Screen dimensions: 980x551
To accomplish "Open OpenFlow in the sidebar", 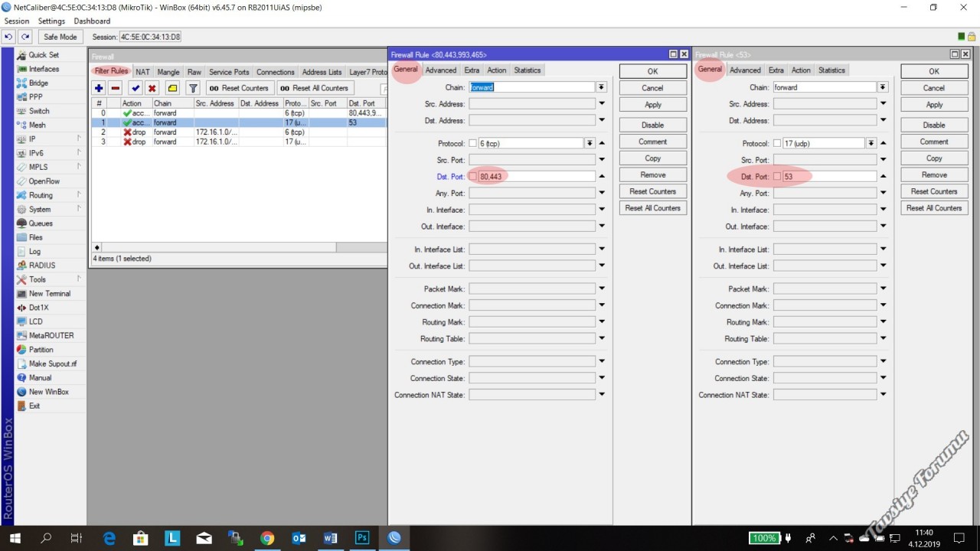I will [x=44, y=181].
